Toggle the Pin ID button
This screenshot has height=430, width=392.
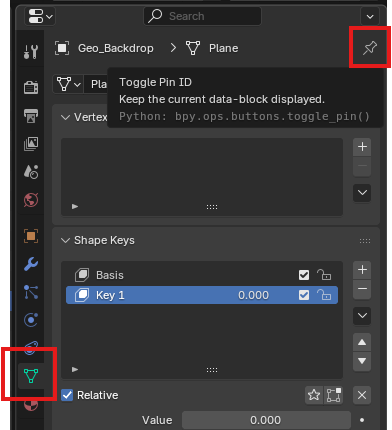370,48
